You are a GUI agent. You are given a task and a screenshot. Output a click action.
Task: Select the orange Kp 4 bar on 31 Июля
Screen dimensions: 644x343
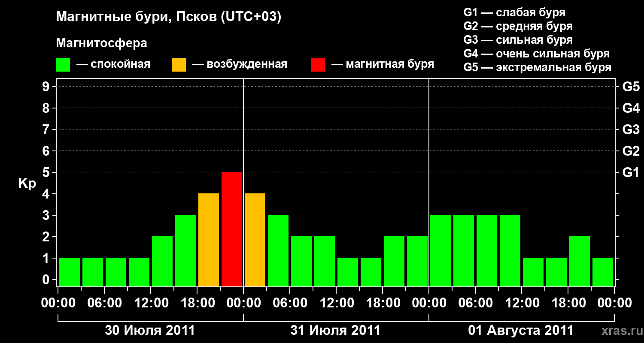[x=255, y=240]
